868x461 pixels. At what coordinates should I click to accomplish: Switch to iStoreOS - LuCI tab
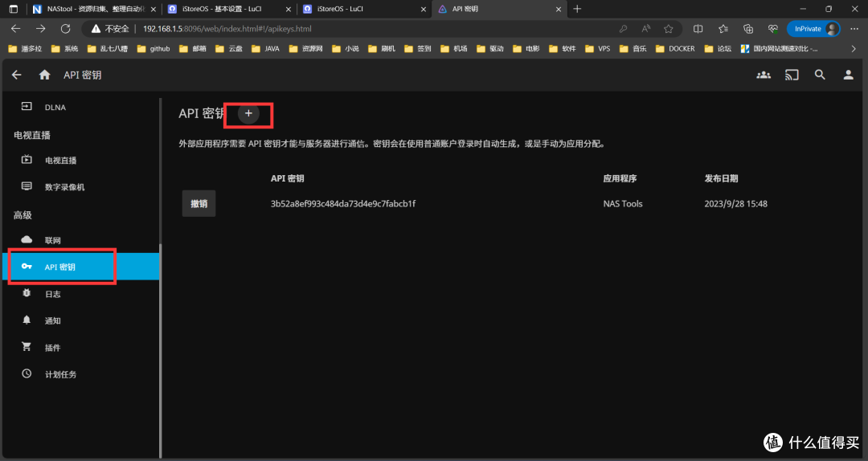click(363, 9)
